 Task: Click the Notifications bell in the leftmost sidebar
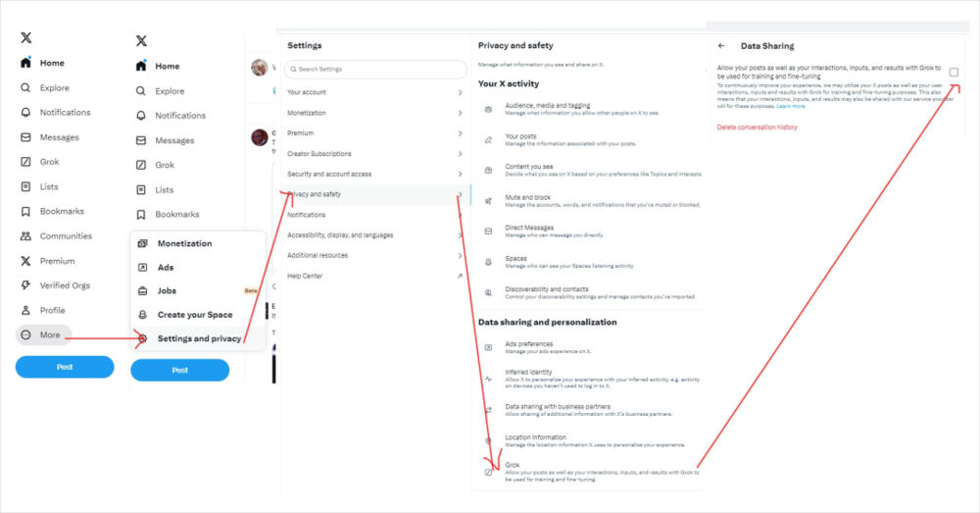coord(25,113)
